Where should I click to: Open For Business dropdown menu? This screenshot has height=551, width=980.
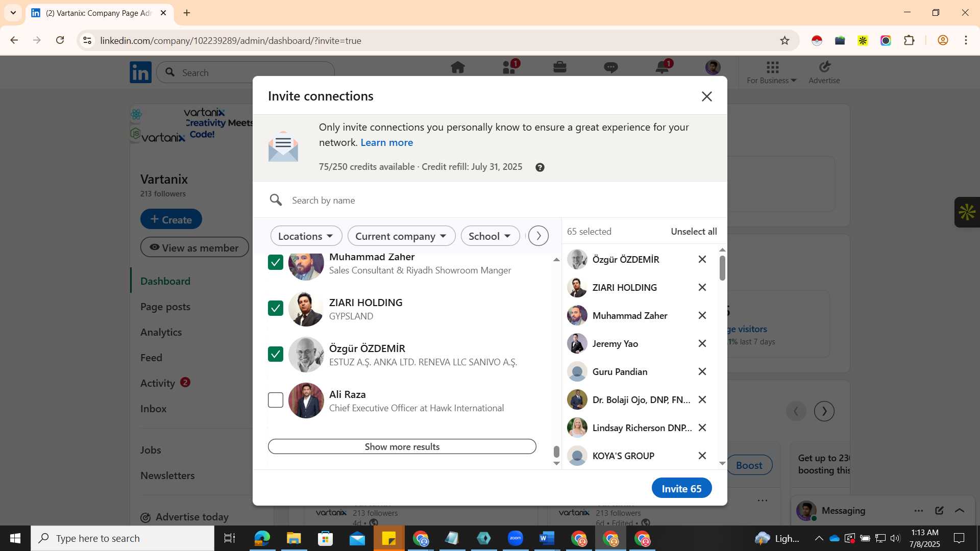pyautogui.click(x=772, y=72)
